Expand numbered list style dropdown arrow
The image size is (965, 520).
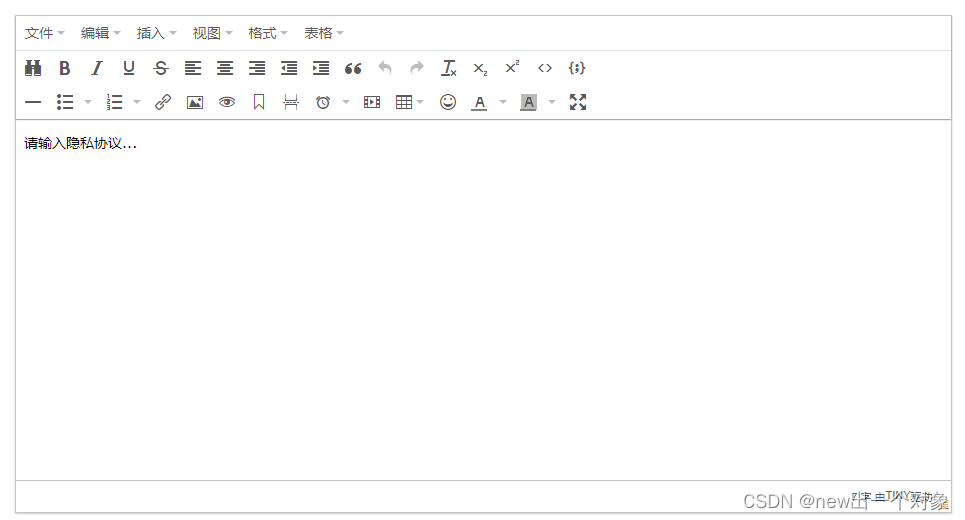pos(137,102)
